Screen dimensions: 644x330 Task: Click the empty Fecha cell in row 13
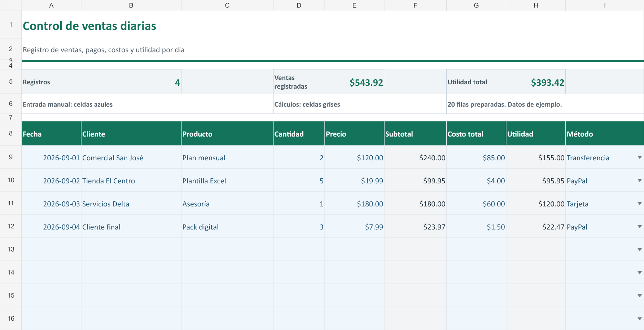[x=52, y=250]
